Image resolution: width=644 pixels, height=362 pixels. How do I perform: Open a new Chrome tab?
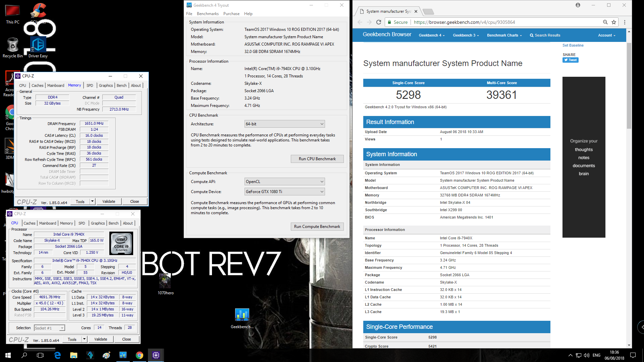click(428, 12)
